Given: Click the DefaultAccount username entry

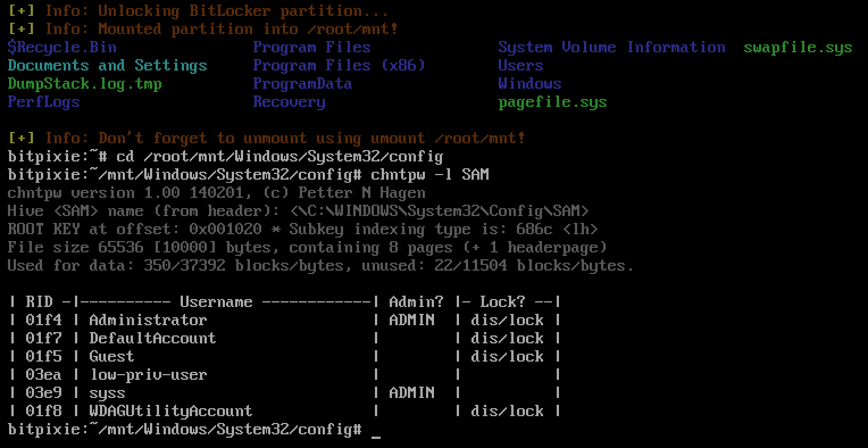Looking at the screenshot, I should pos(152,338).
